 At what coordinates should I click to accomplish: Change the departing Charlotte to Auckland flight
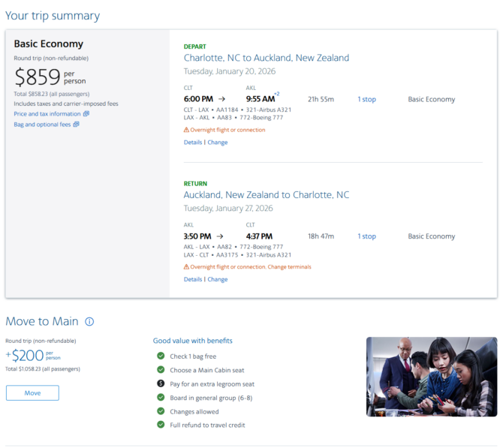217,142
